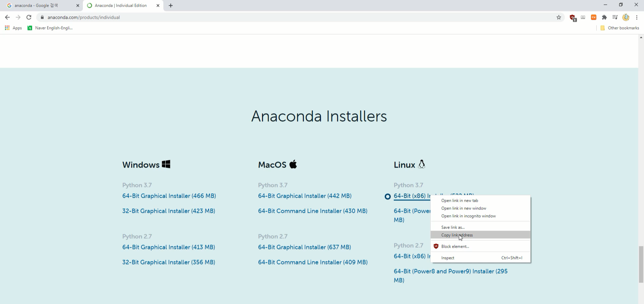Click the orange extension icon in toolbar

594,17
